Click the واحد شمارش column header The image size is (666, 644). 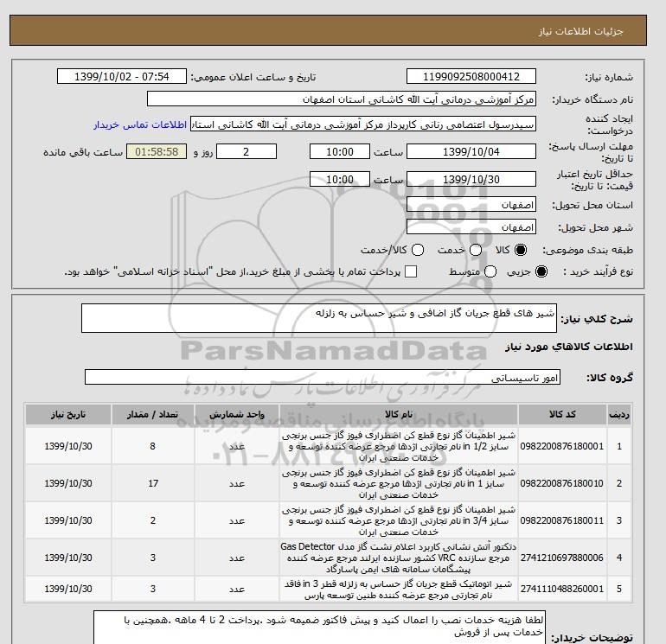pyautogui.click(x=237, y=414)
